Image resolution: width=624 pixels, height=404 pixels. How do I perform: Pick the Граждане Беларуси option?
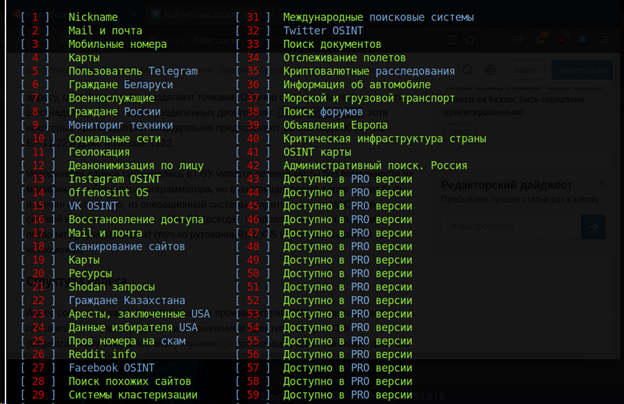tap(118, 85)
